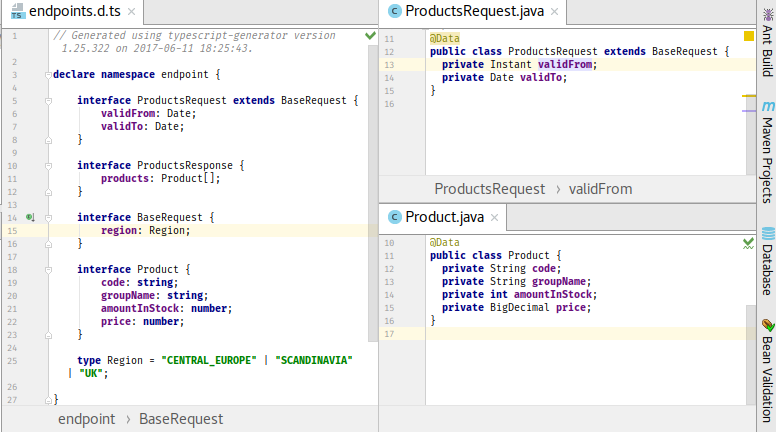The image size is (776, 432).
Task: Close the Product.java tab
Action: tap(494, 217)
